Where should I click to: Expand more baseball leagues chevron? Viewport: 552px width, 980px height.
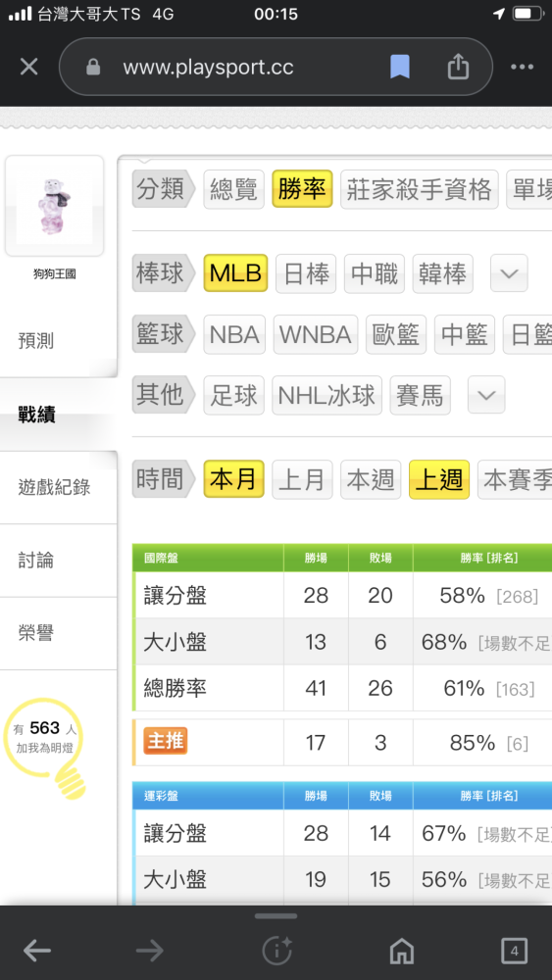pyautogui.click(x=509, y=273)
